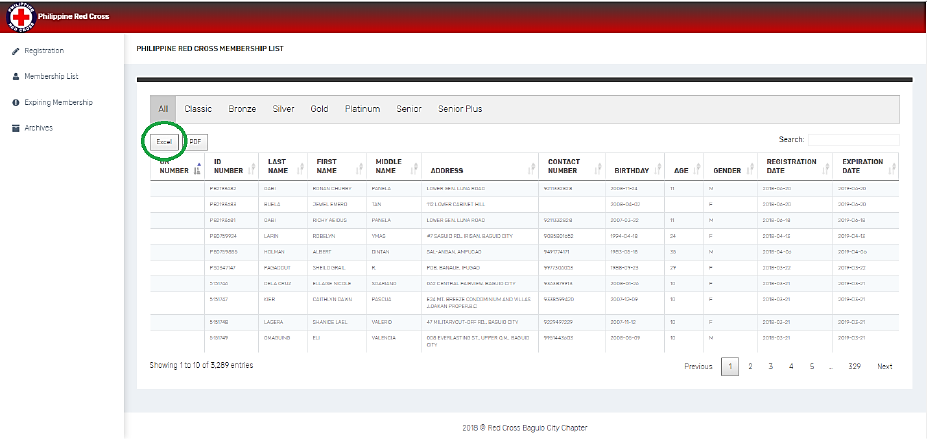Go to the Previous page
This screenshot has height=439, width=937.
698,366
